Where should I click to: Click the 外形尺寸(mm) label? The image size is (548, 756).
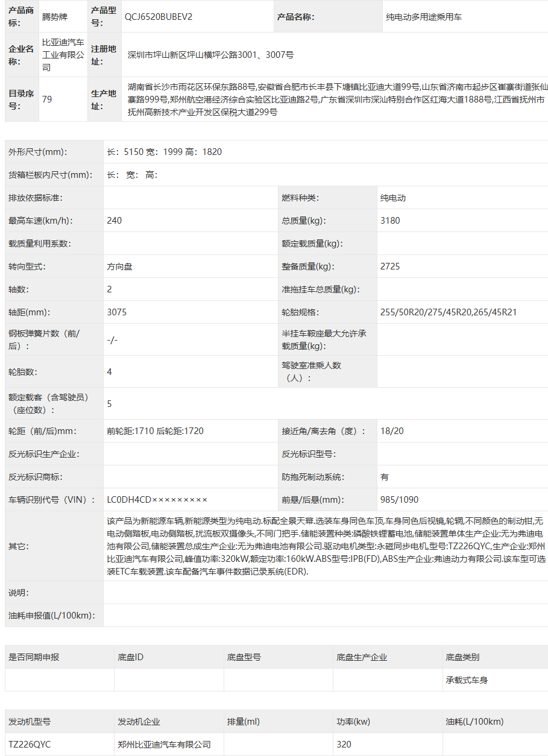tap(38, 152)
